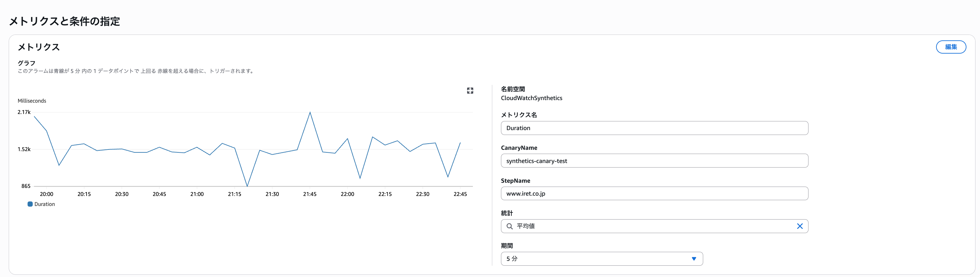Click the CanaryName field synthetics-canary-test

tap(654, 161)
